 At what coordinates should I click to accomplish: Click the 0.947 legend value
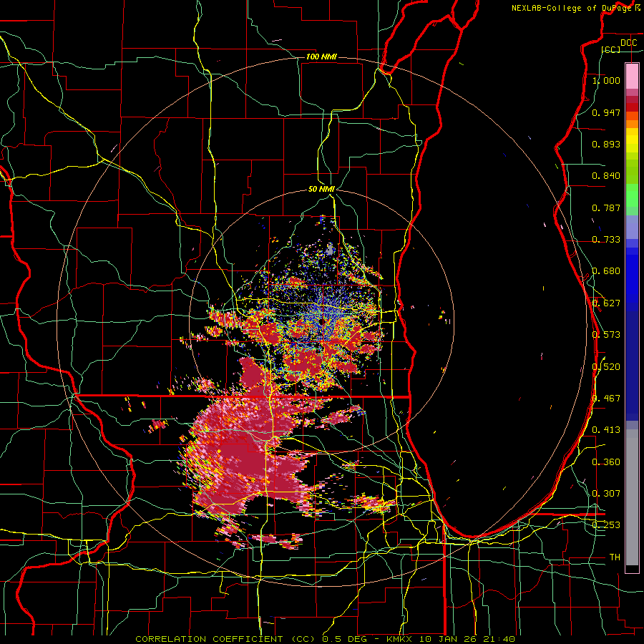click(x=606, y=112)
